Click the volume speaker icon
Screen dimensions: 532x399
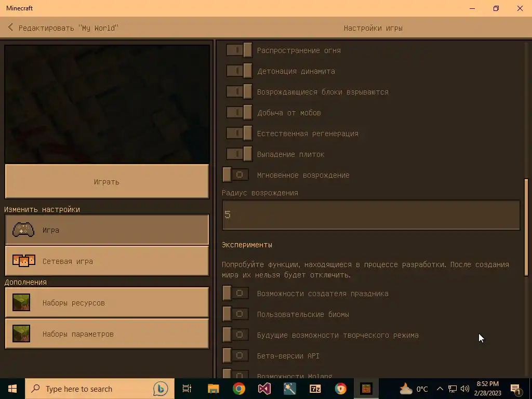(465, 389)
